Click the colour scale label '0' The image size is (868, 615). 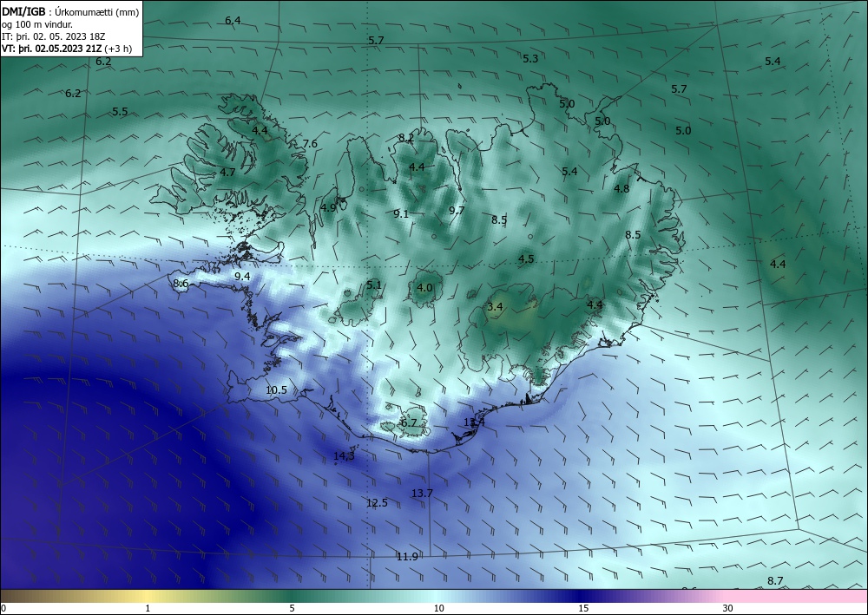[3, 608]
